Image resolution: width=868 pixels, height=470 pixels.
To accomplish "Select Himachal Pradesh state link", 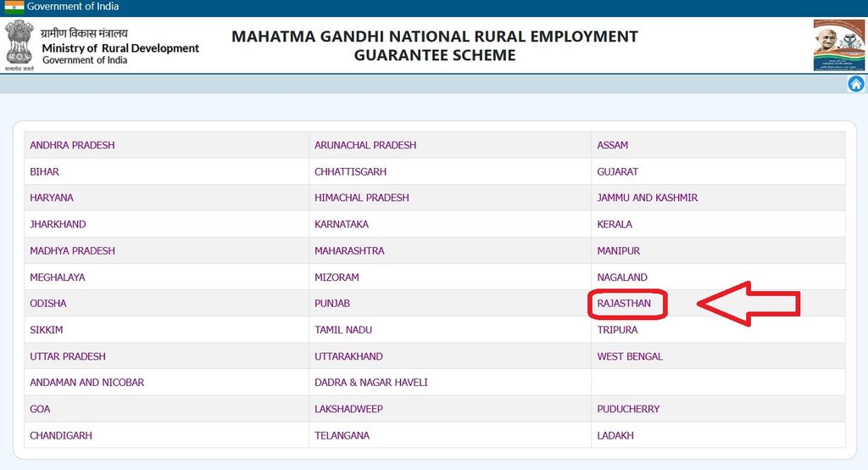I will pyautogui.click(x=361, y=198).
